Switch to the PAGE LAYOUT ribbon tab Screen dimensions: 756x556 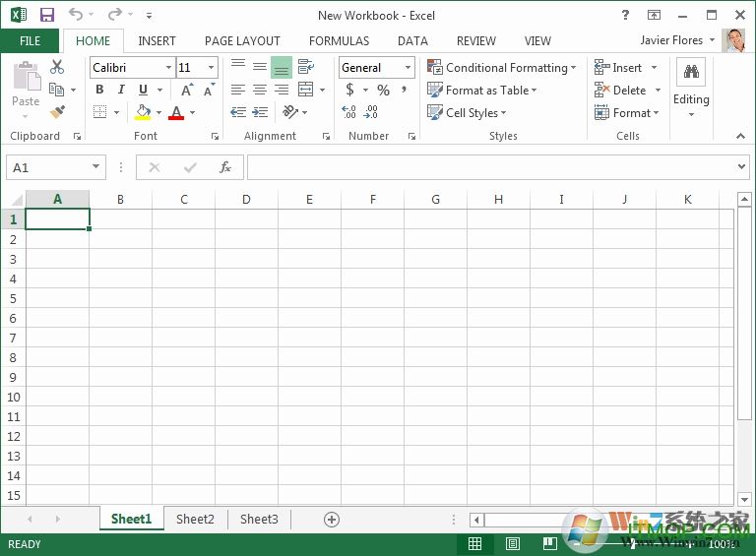pyautogui.click(x=242, y=41)
